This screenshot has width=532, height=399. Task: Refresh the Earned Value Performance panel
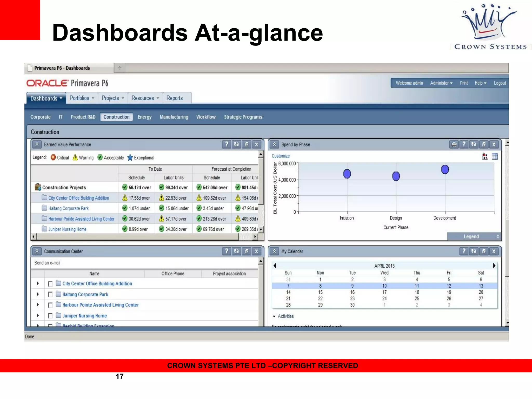[x=236, y=144]
